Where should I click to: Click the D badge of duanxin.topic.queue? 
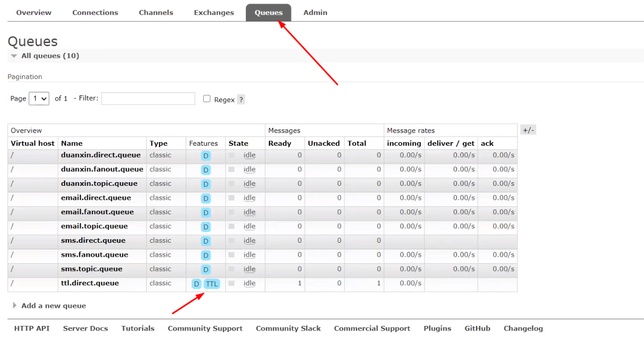[206, 184]
